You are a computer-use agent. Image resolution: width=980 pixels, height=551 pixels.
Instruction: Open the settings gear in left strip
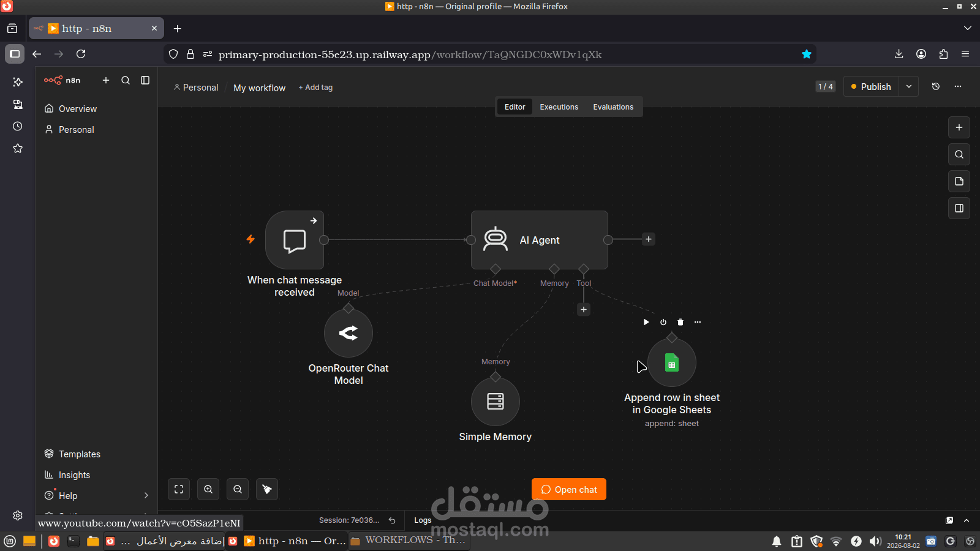click(18, 515)
